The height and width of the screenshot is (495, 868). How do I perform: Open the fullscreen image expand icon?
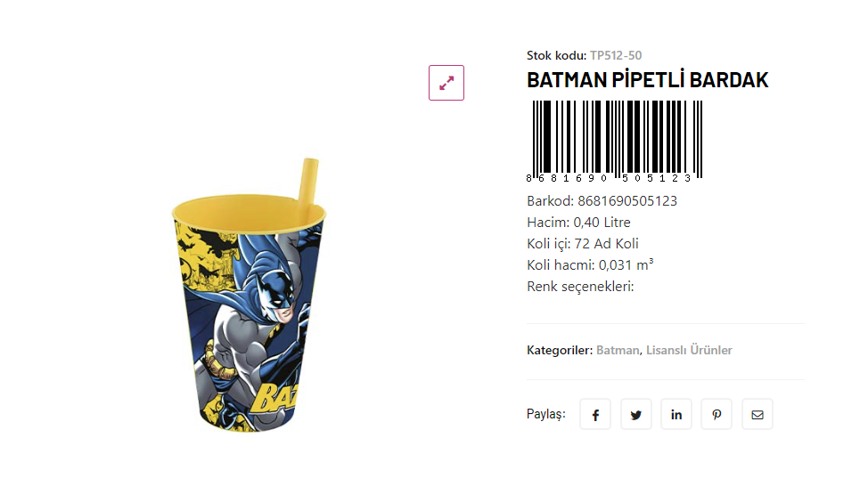tap(446, 83)
